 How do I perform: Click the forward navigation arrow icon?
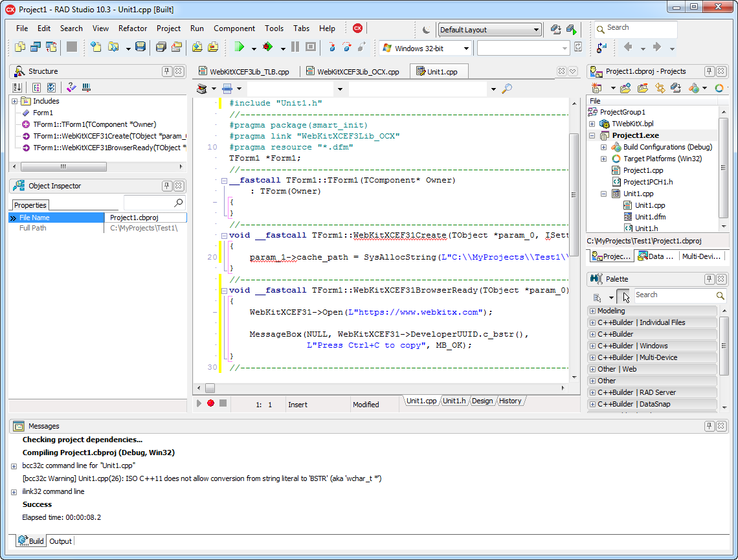(657, 47)
